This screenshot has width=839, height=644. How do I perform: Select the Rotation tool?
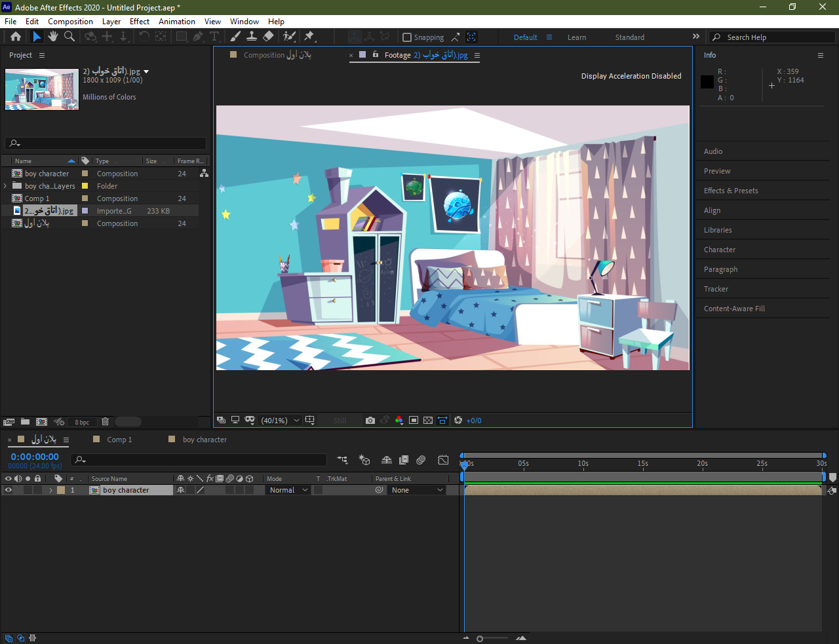click(144, 37)
